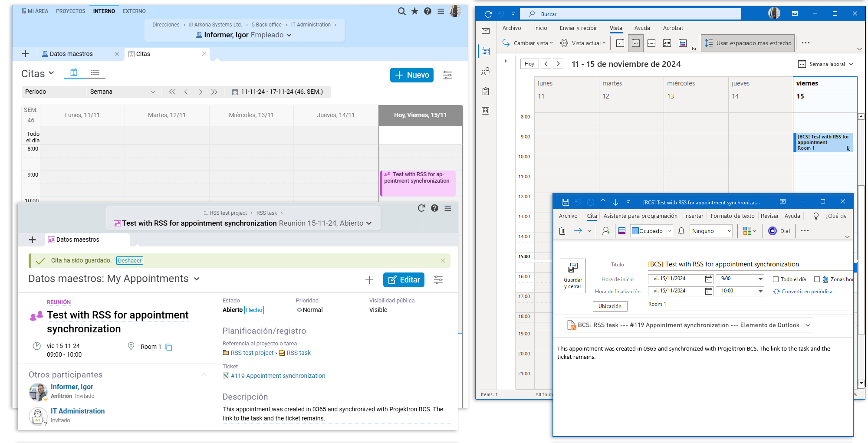Invite attendees icon in appointment window
The height and width of the screenshot is (443, 868).
point(606,231)
